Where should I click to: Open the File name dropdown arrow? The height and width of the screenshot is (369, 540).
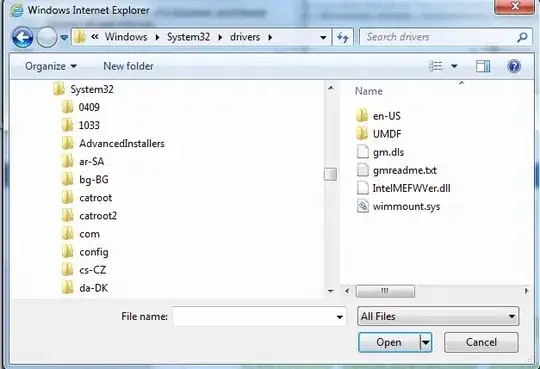[340, 317]
